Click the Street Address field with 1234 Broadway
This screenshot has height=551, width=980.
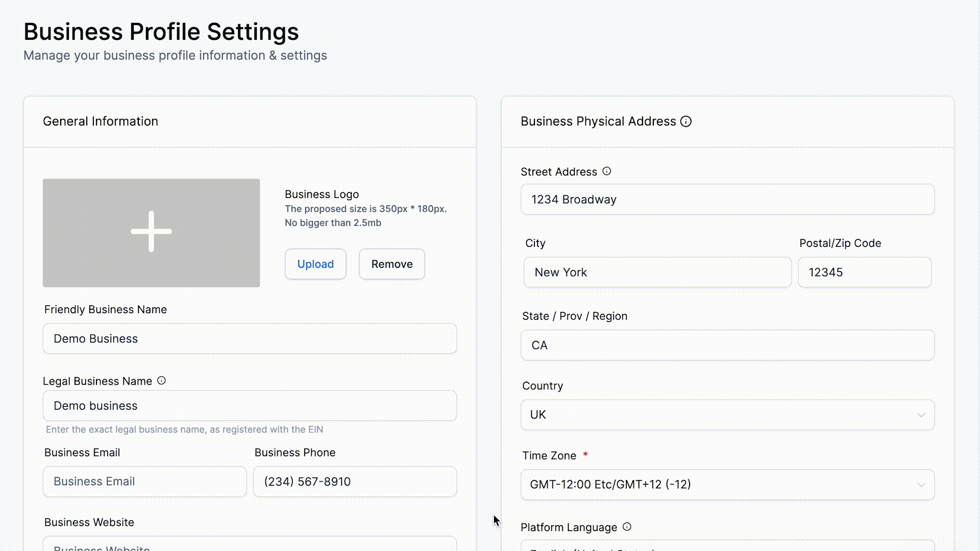coord(727,199)
